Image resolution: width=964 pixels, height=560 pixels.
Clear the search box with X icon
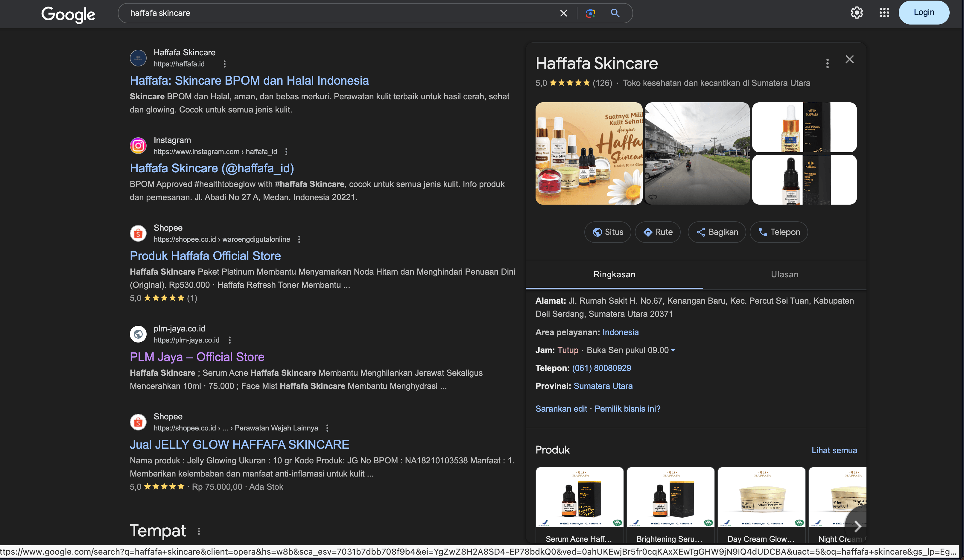(x=563, y=13)
